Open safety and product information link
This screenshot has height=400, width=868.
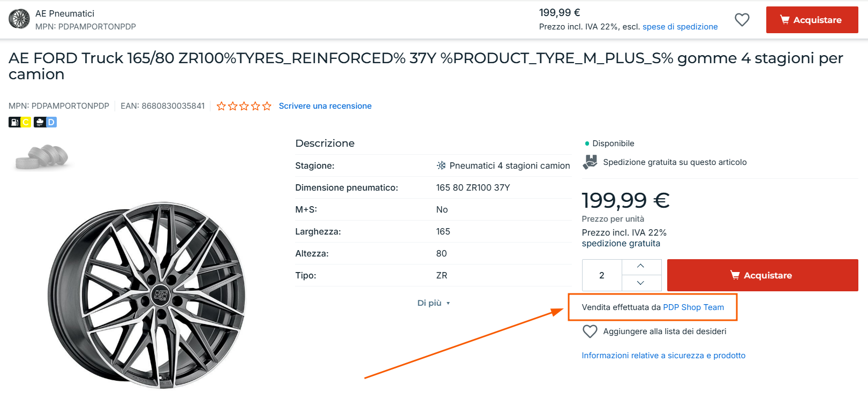663,356
